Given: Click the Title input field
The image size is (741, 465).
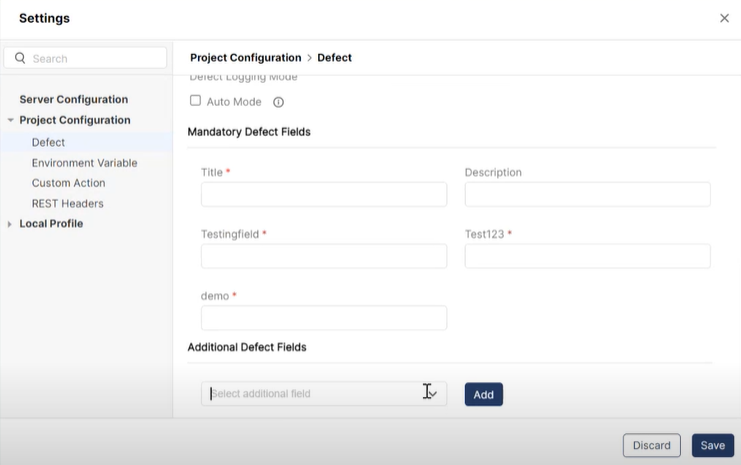Looking at the screenshot, I should coord(323,195).
